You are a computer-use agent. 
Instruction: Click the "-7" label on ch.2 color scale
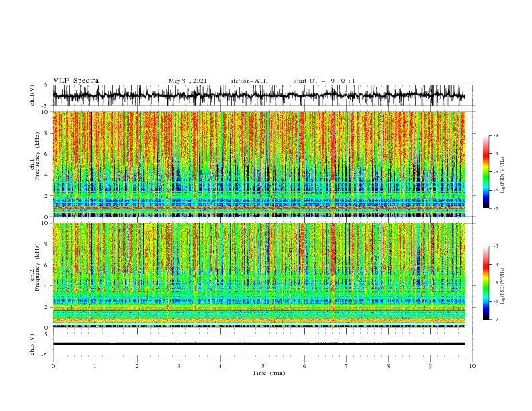click(496, 320)
